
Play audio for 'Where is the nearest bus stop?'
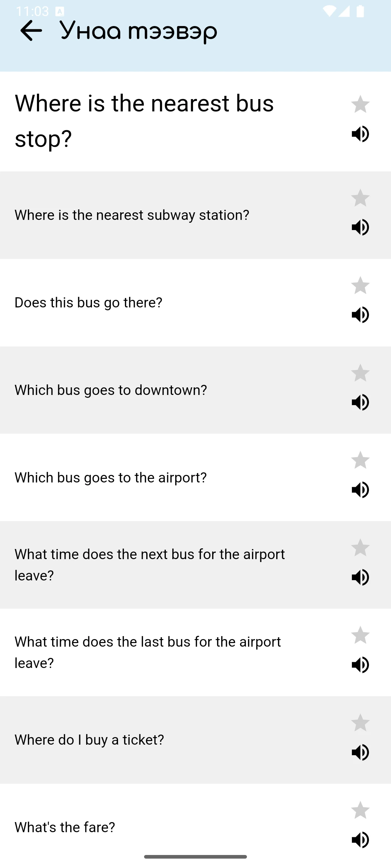point(360,134)
